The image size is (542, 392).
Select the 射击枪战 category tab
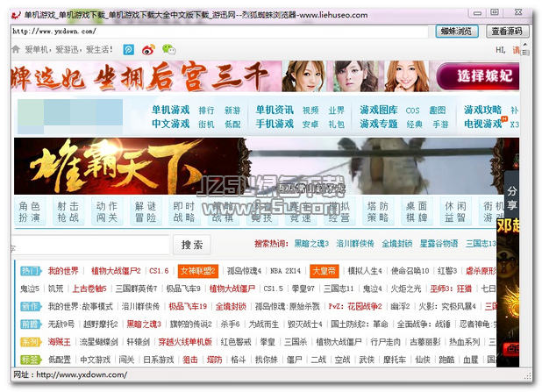point(68,211)
